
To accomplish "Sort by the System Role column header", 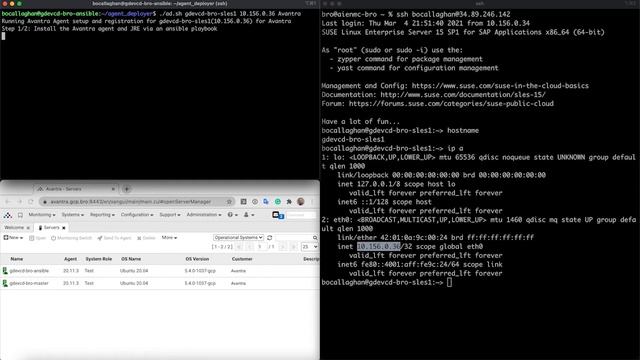I will tap(99, 259).
